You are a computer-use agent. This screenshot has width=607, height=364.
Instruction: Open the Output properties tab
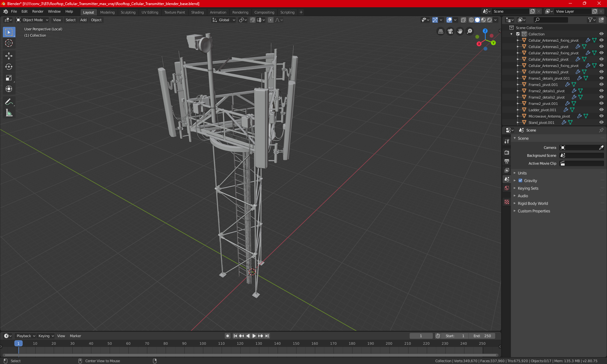(x=507, y=161)
